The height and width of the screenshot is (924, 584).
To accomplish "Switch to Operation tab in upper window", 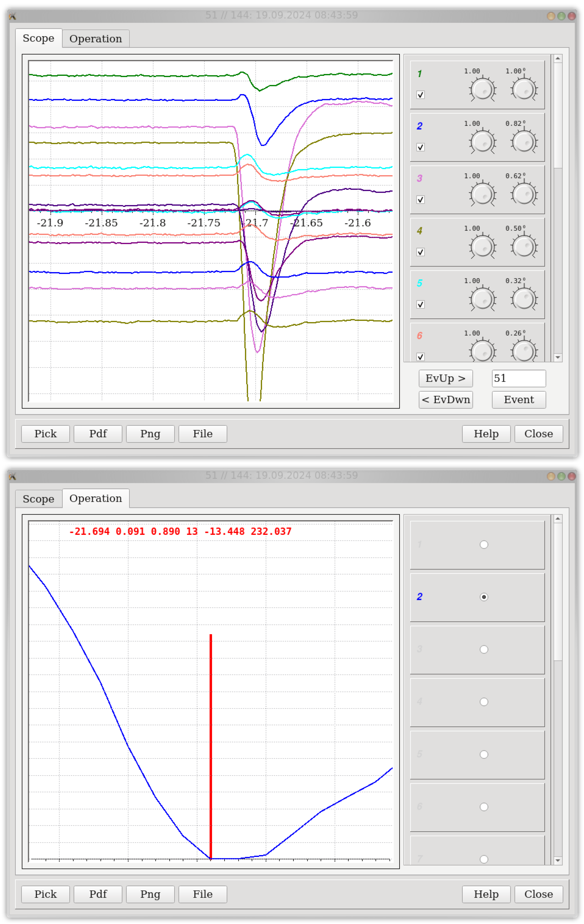I will click(x=96, y=39).
